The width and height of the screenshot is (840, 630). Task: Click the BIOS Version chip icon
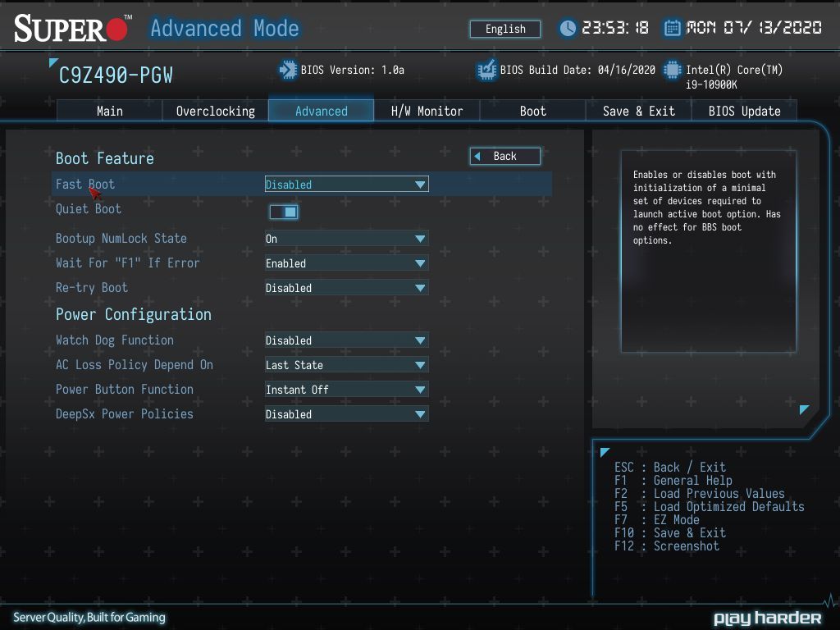pyautogui.click(x=288, y=70)
